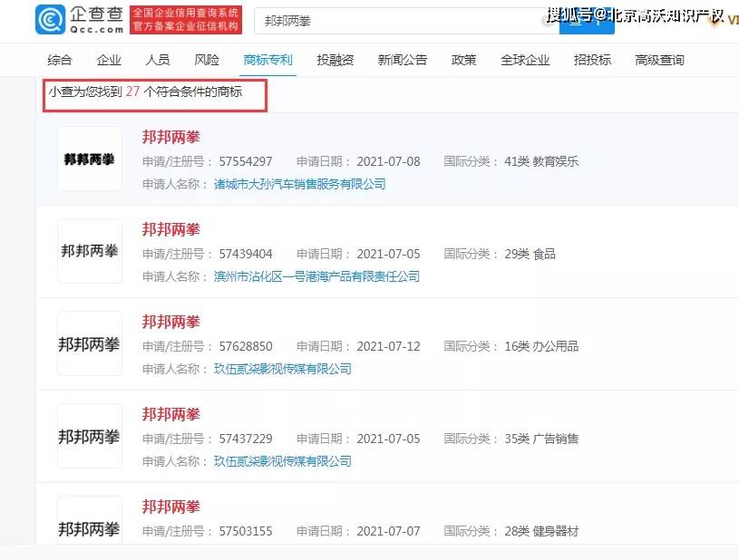This screenshot has width=739, height=560.
Task: Open the 投融资 tab
Action: pos(335,60)
